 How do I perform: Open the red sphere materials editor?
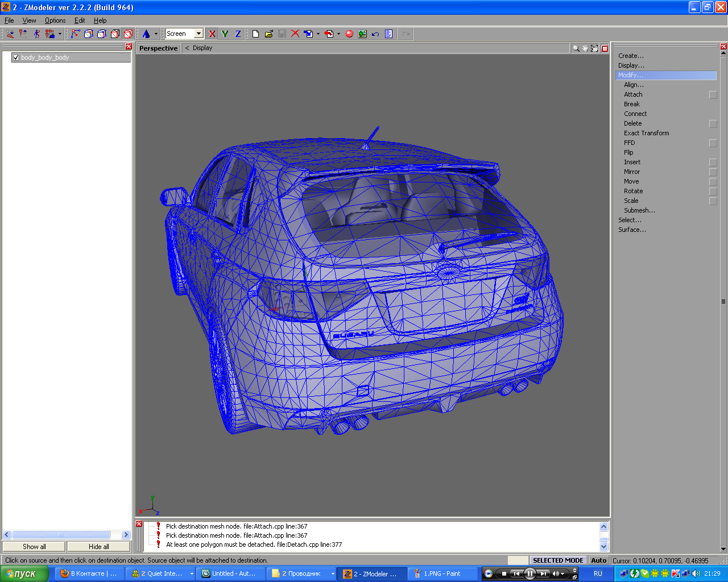pyautogui.click(x=349, y=34)
